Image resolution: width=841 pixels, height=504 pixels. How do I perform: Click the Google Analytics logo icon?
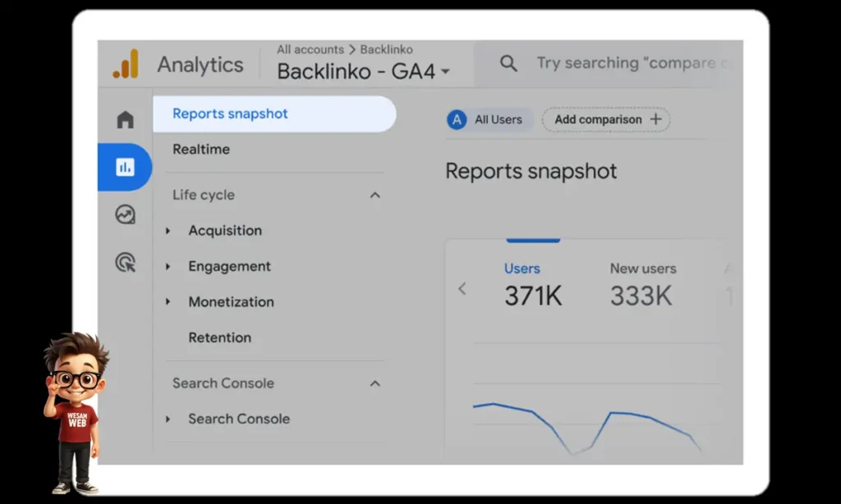coord(126,64)
